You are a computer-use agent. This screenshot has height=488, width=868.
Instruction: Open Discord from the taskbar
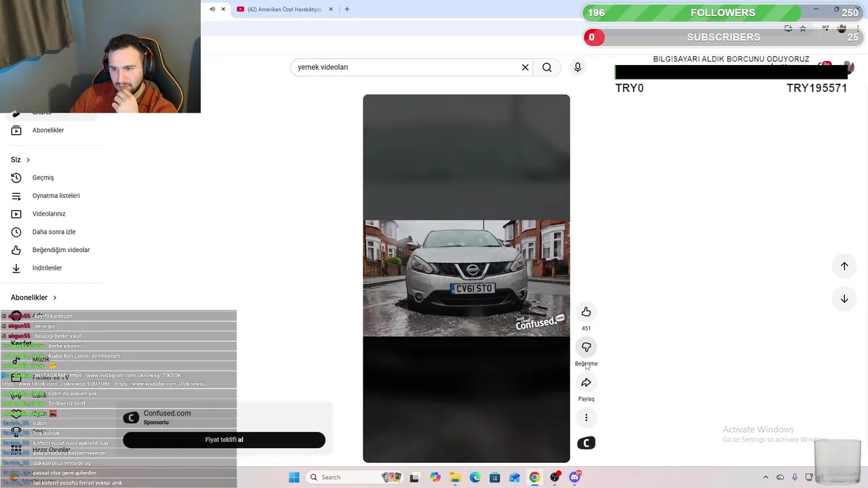click(575, 477)
